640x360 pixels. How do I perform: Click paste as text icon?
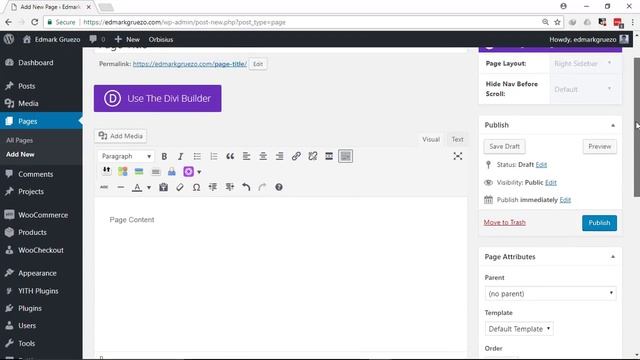(164, 187)
